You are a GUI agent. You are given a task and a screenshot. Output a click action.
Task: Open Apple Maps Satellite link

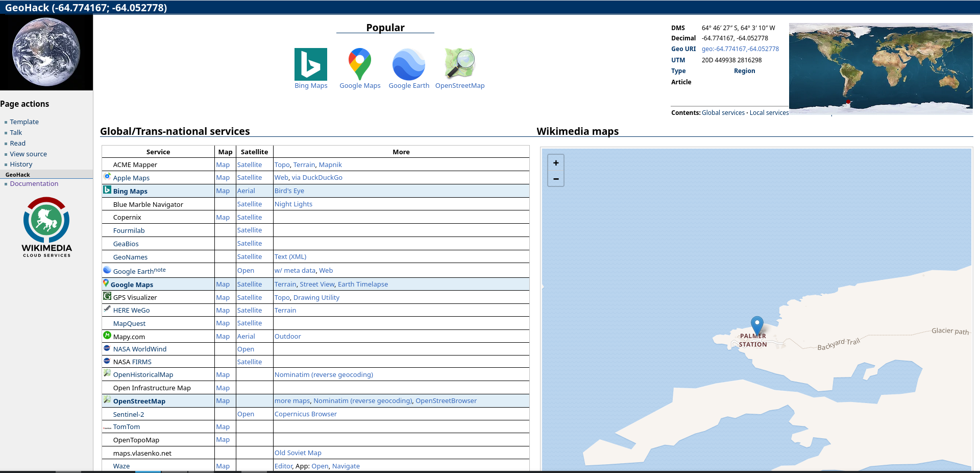point(250,177)
